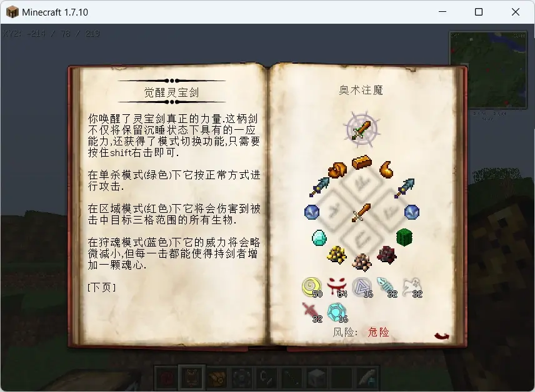Maximize the Minecraft 1.7.10 window
Screen dimensions: 535x392
[479, 12]
